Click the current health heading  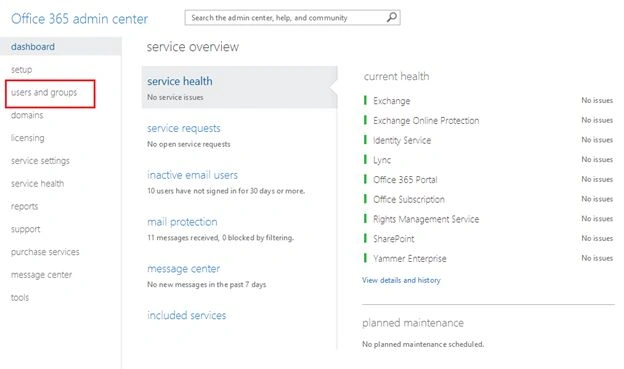click(x=396, y=76)
